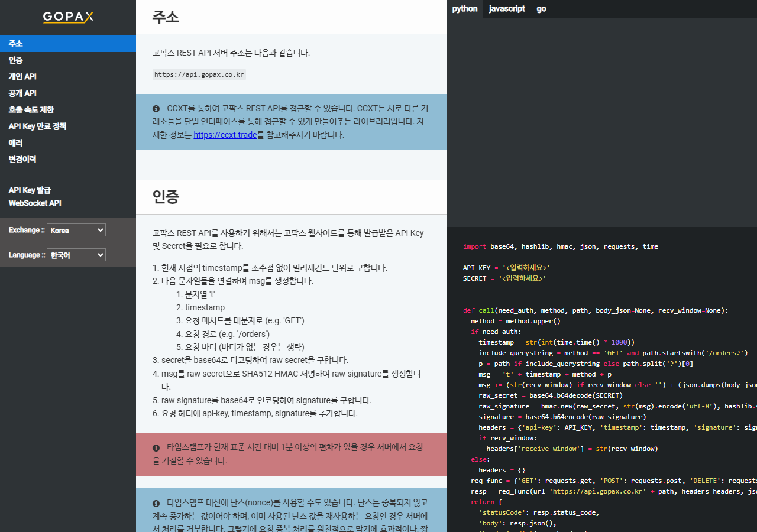The width and height of the screenshot is (757, 532).
Task: Click the "headers['receive-window']" code line
Action: 572,449
